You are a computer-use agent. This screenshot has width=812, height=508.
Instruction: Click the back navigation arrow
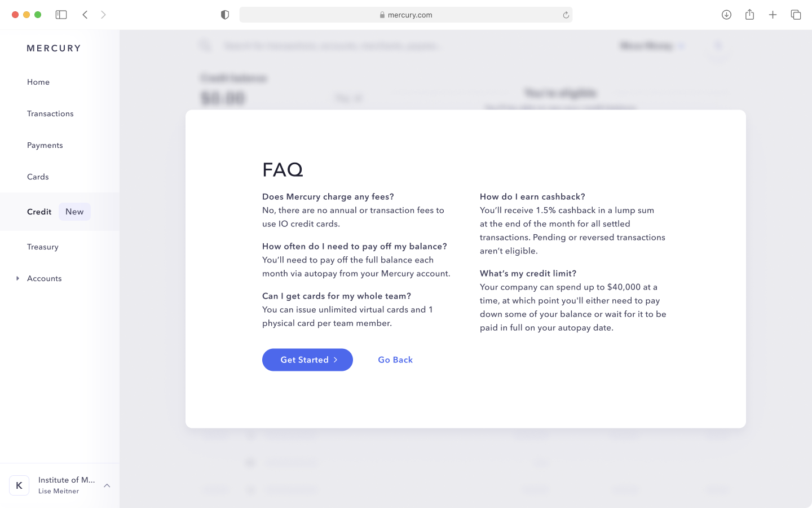point(85,14)
